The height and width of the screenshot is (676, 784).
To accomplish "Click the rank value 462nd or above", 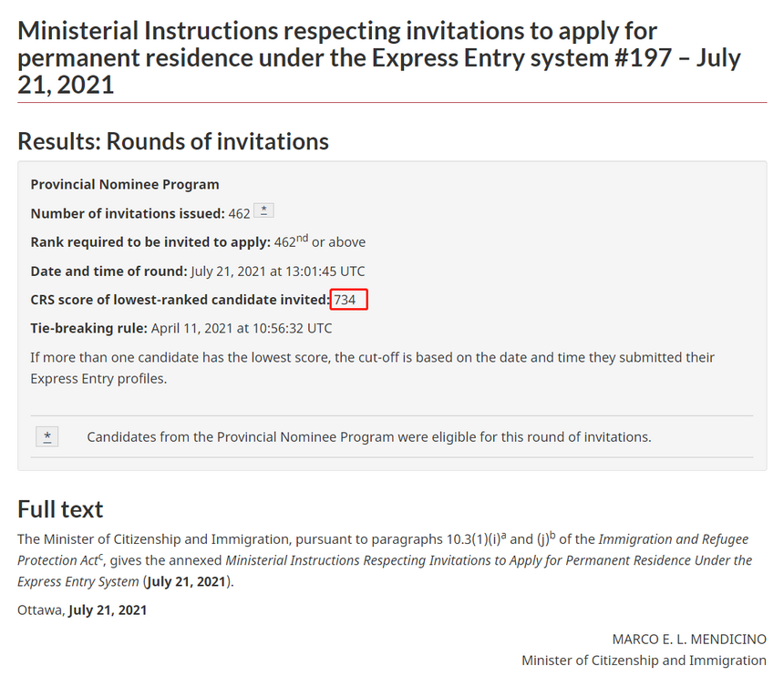I will click(x=319, y=241).
